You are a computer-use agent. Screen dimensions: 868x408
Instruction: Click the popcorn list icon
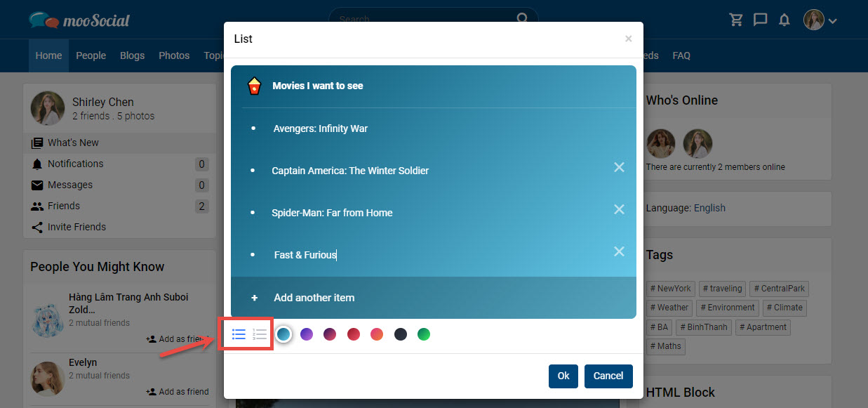click(x=254, y=86)
